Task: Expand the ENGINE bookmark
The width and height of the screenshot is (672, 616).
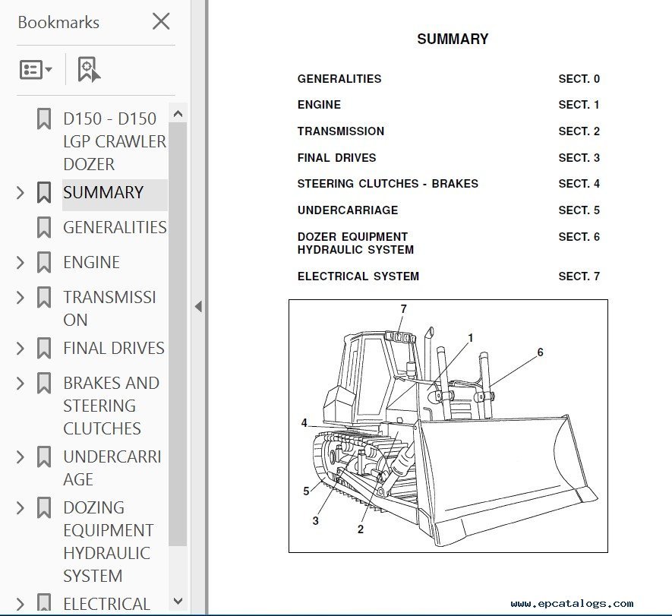Action: click(x=21, y=262)
